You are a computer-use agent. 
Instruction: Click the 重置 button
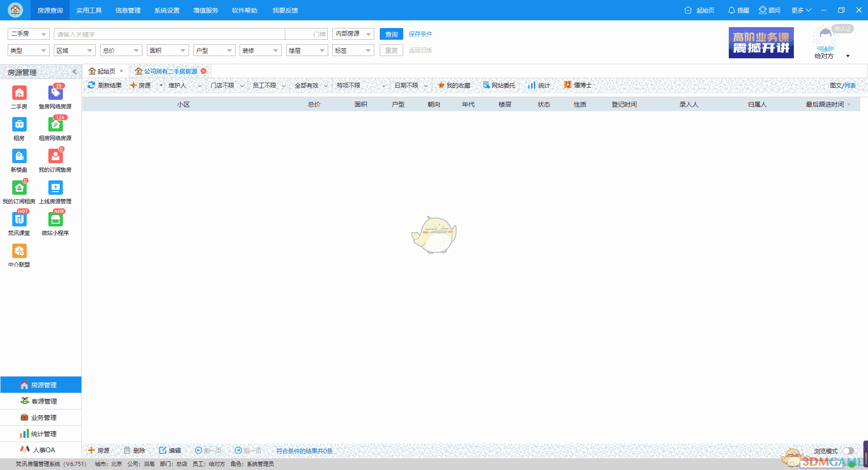tap(391, 51)
